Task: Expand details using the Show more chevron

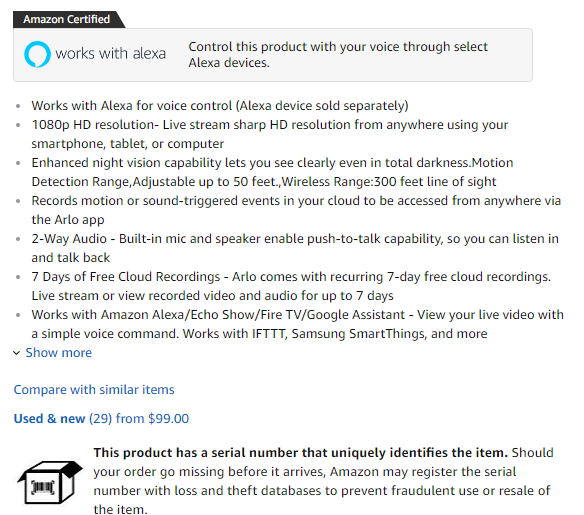Action: coord(16,353)
